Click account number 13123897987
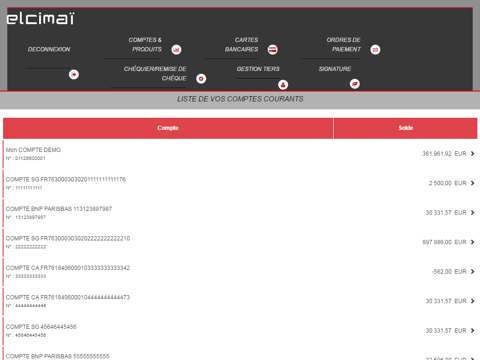 [30, 217]
